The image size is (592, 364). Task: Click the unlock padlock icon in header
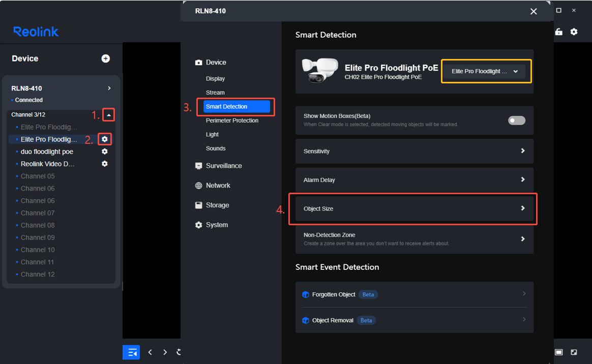(559, 32)
